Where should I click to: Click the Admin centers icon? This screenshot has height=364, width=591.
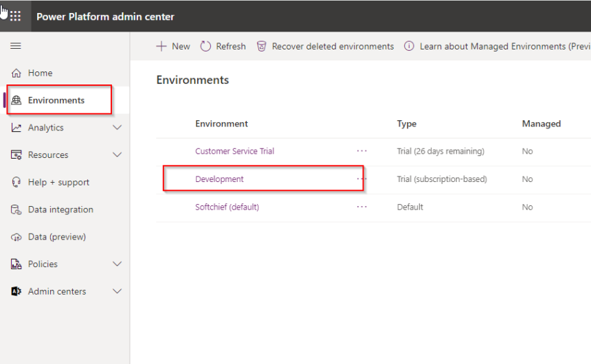coord(16,291)
